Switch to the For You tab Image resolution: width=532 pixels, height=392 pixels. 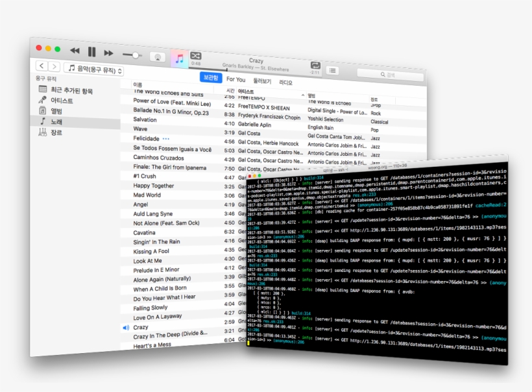236,79
